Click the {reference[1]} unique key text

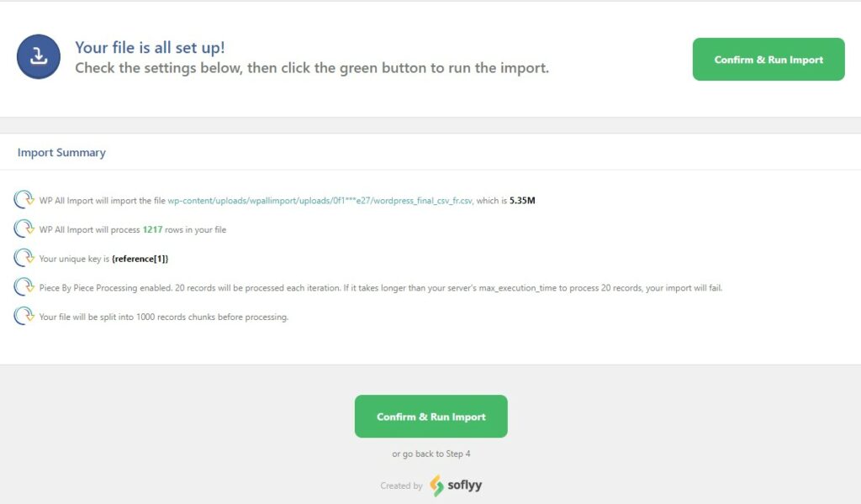click(140, 259)
